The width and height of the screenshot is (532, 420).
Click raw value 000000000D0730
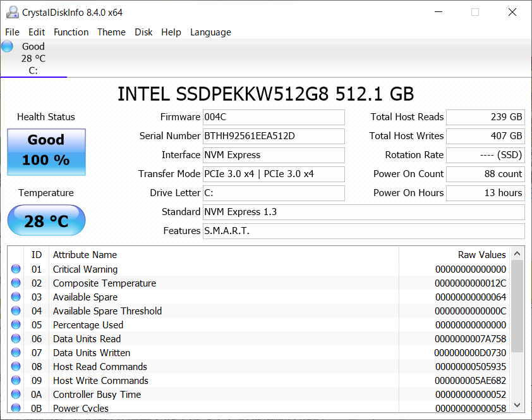pos(470,353)
